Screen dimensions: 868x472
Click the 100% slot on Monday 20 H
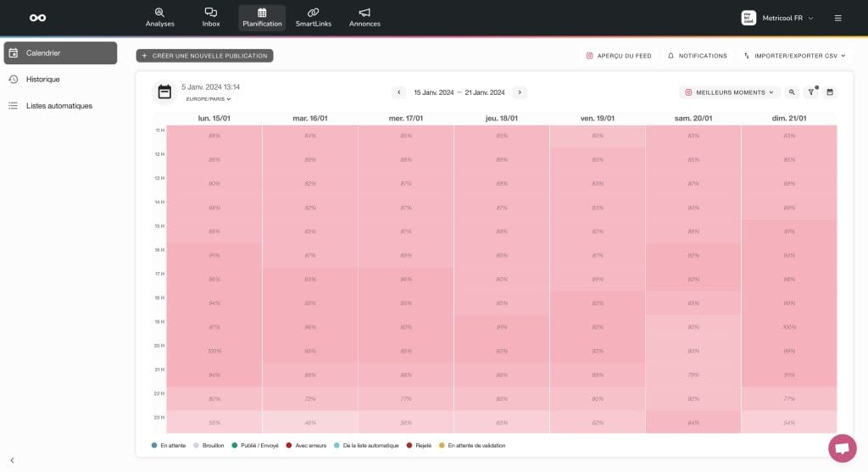click(x=214, y=351)
